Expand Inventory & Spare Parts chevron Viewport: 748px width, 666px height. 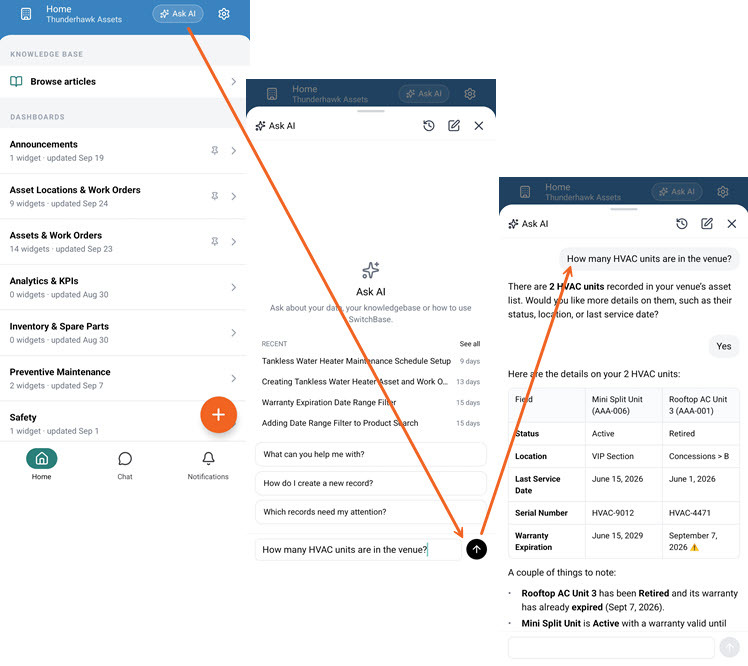(x=234, y=333)
